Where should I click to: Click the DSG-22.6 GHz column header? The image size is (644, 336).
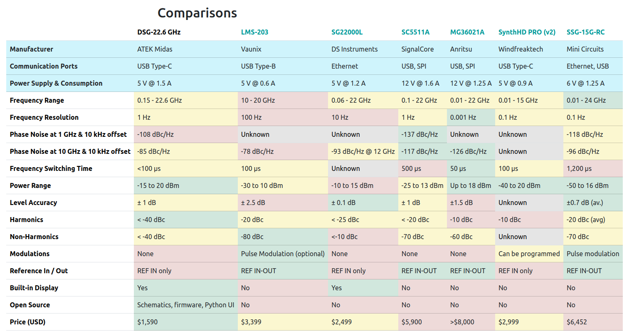coord(159,32)
